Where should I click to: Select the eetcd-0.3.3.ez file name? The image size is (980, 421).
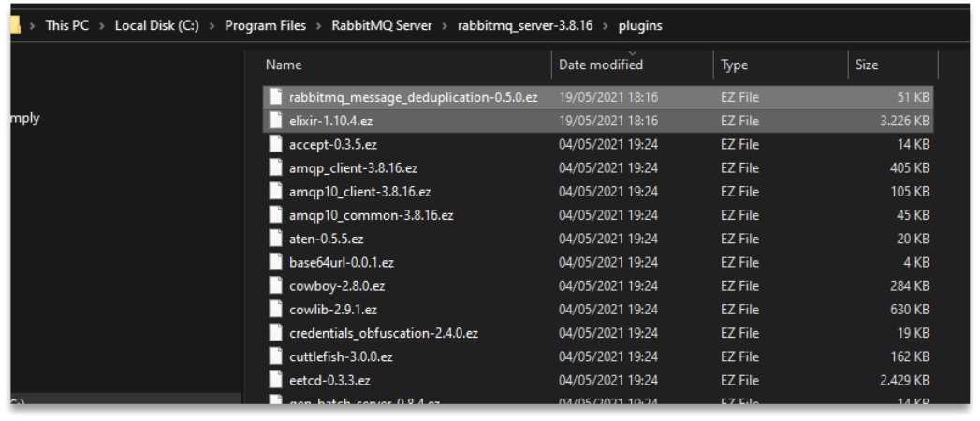click(x=330, y=381)
